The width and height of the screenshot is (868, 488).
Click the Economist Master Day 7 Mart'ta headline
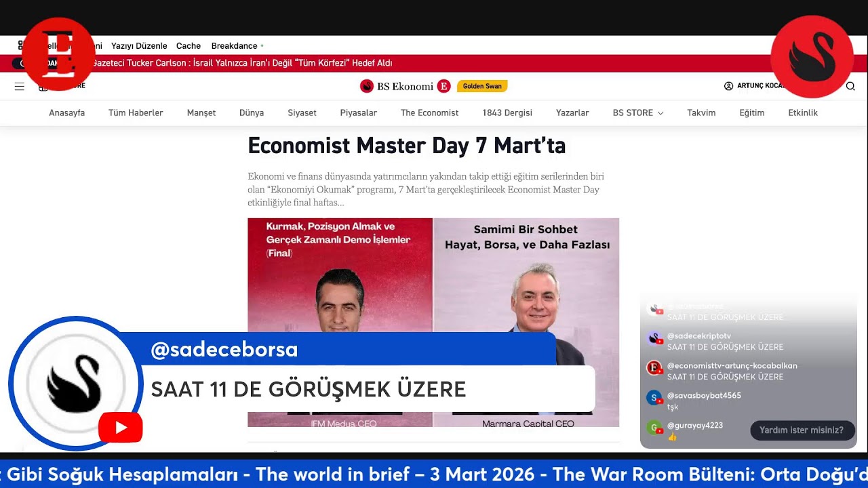tap(406, 145)
